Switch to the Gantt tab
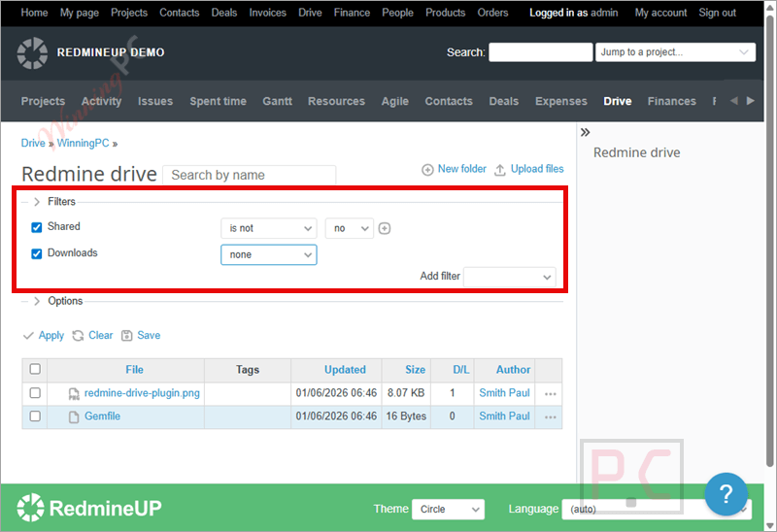The height and width of the screenshot is (532, 777). coord(277,101)
